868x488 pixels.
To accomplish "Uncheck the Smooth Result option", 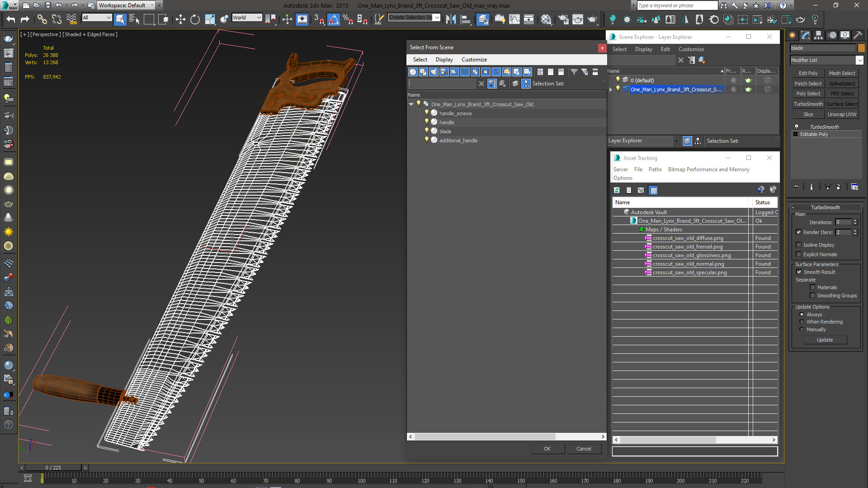I will pyautogui.click(x=799, y=272).
